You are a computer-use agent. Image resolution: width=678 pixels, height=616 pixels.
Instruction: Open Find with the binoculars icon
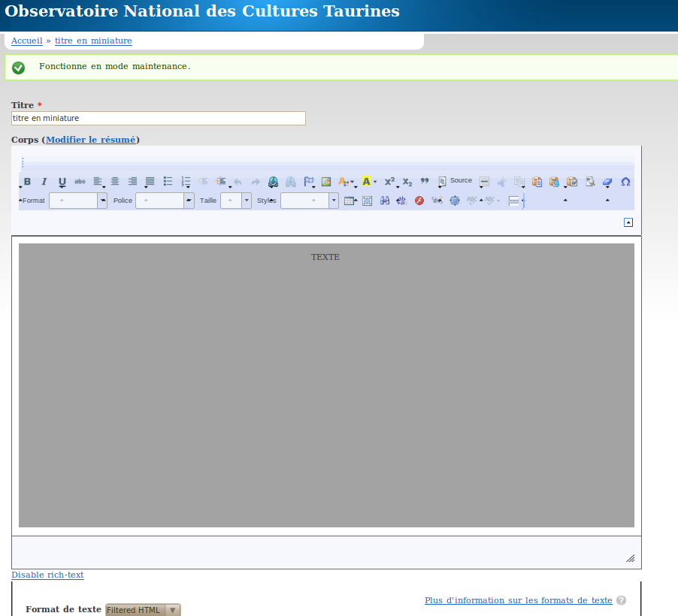(x=384, y=201)
